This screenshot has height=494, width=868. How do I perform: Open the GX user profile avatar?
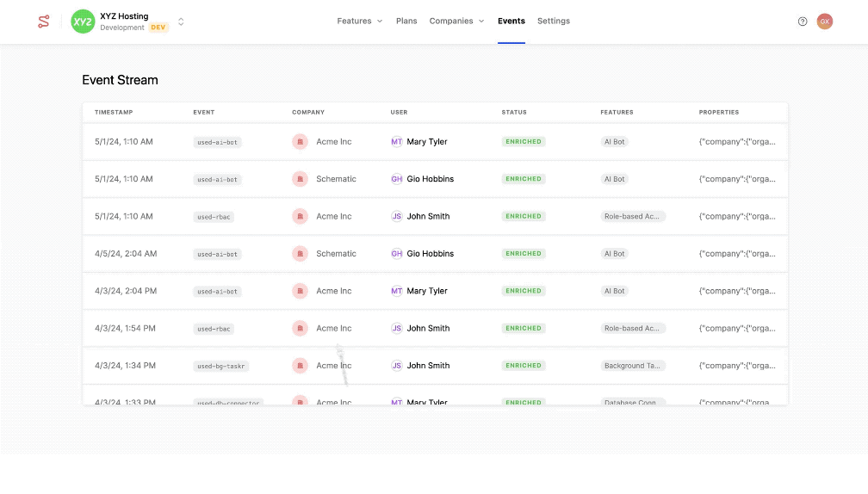tap(825, 22)
